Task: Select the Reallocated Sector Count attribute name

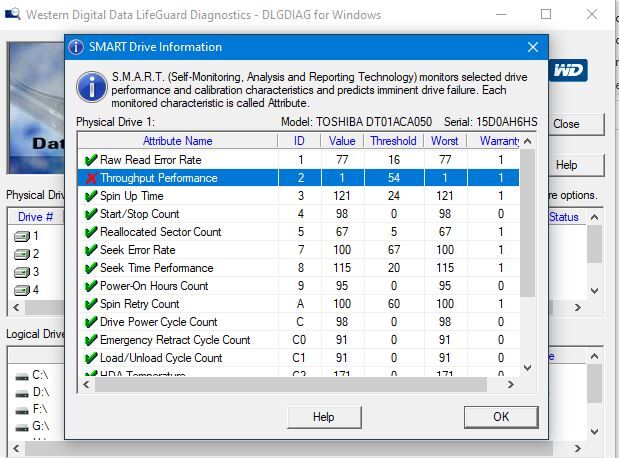Action: (161, 232)
